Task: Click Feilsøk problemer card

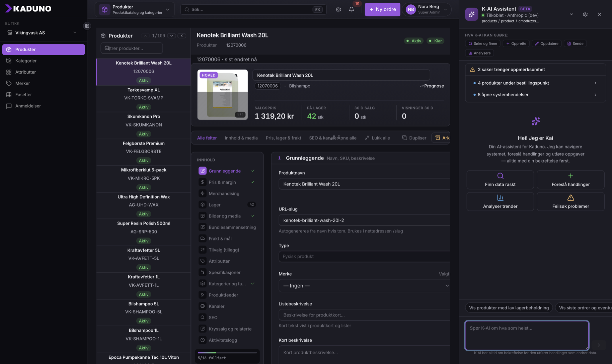Action: tap(570, 201)
